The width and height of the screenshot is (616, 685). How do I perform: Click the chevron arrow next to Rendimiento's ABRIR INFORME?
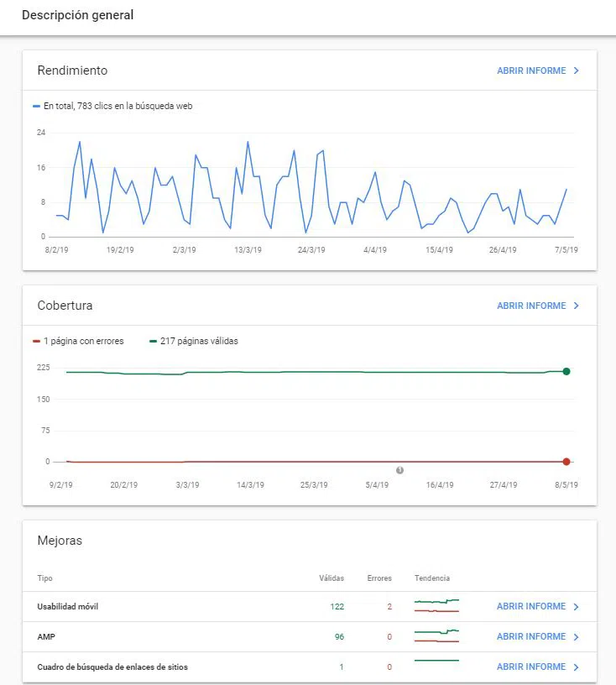click(577, 71)
